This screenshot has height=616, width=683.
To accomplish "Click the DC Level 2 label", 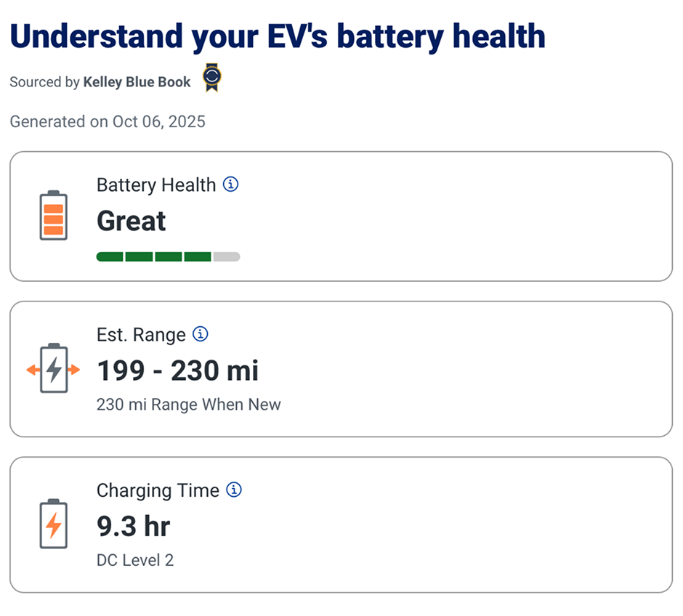I will click(135, 560).
